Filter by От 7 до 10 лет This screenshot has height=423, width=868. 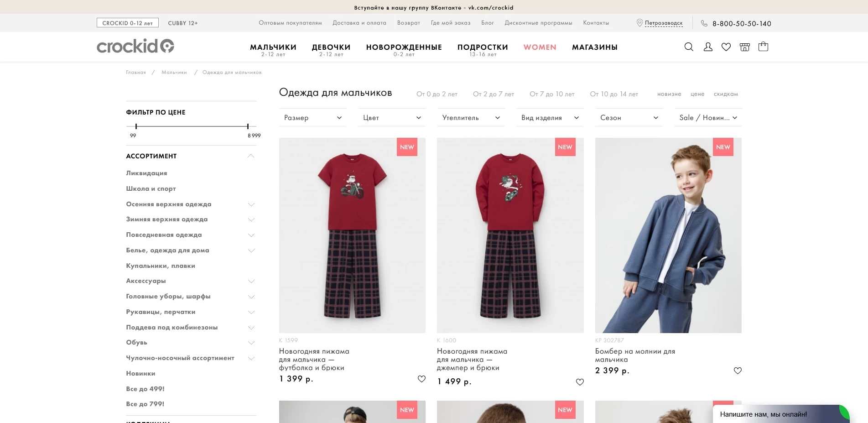(552, 94)
